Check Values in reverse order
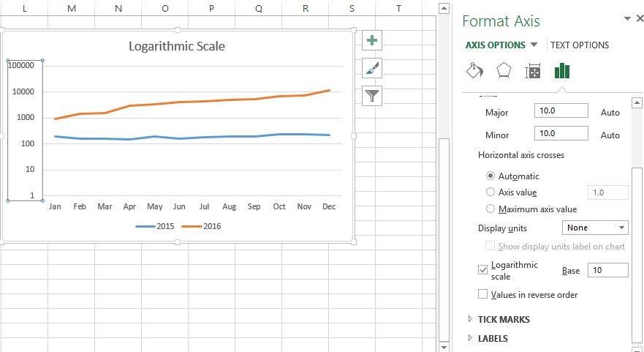The width and height of the screenshot is (644, 352). pos(483,294)
